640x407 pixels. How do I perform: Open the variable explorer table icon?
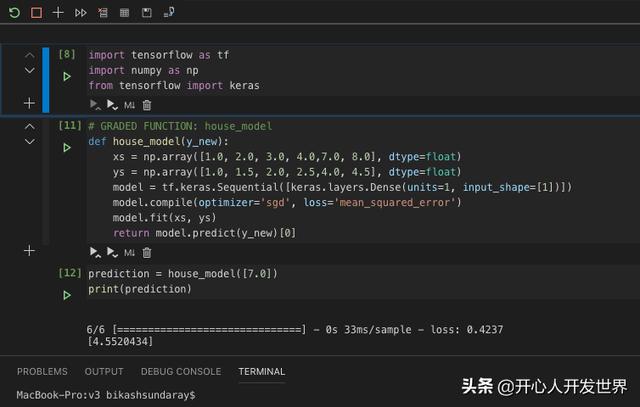124,13
